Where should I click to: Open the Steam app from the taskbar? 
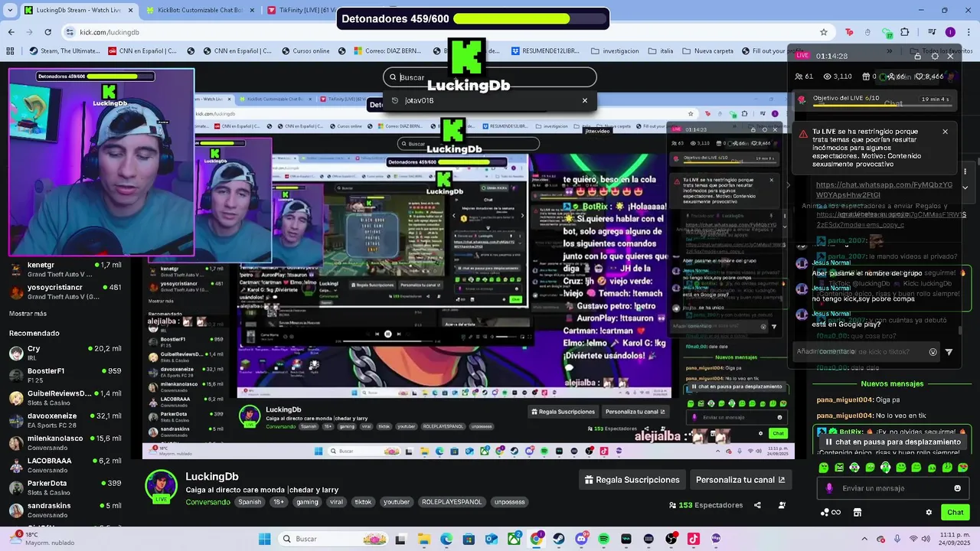559,539
